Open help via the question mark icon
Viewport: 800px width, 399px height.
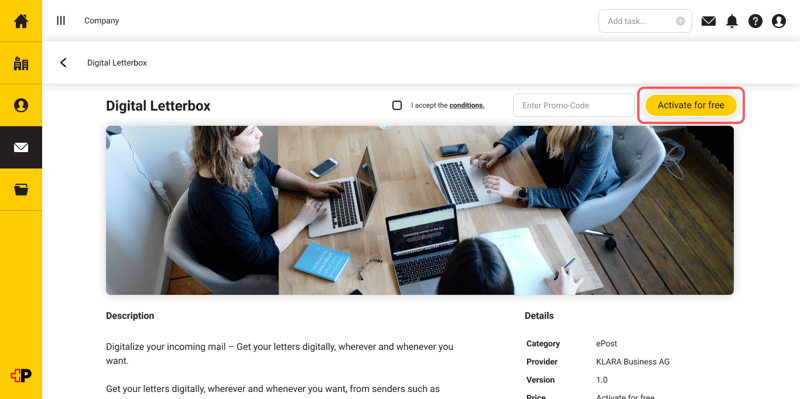pos(755,21)
